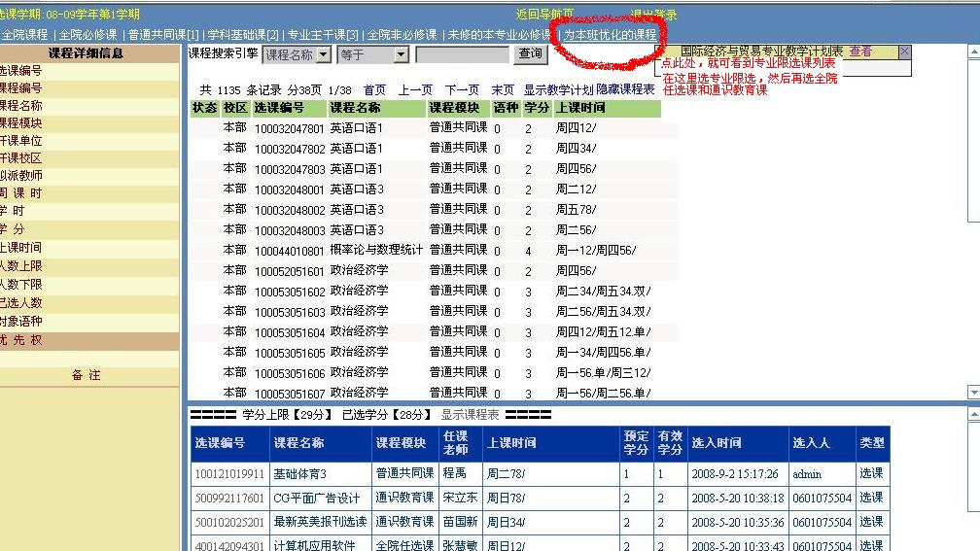Click the upper scrollbar down arrow
This screenshot has height=551, width=980.
point(974,392)
